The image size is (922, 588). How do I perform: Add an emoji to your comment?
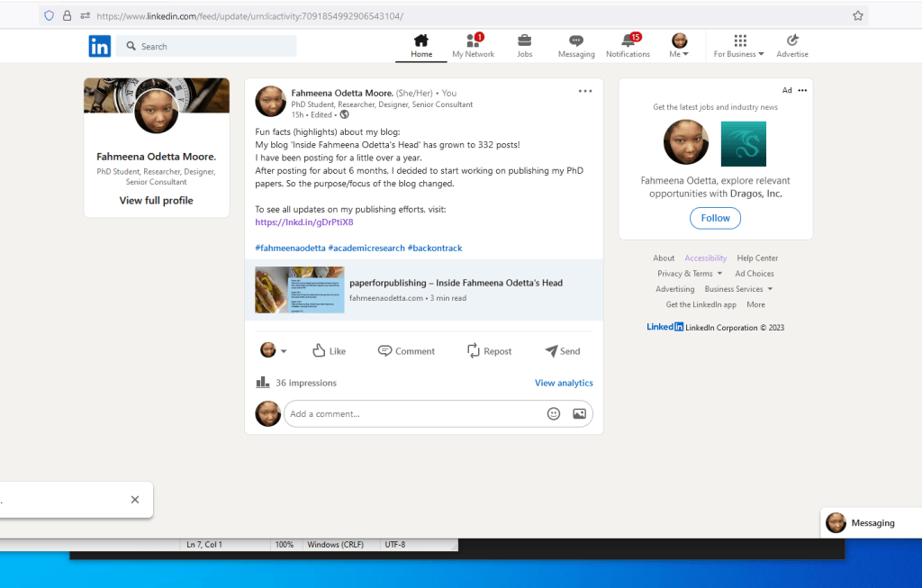555,413
